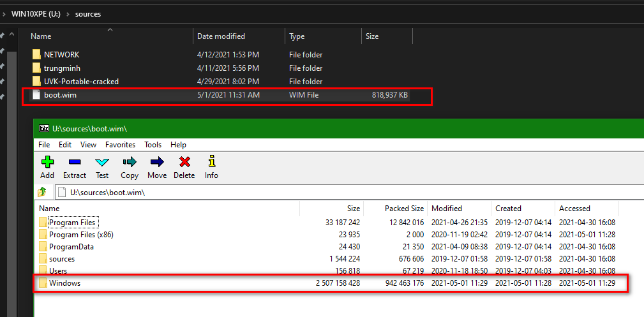Select the NETWORK folder name
This screenshot has height=317, width=644.
[62, 55]
